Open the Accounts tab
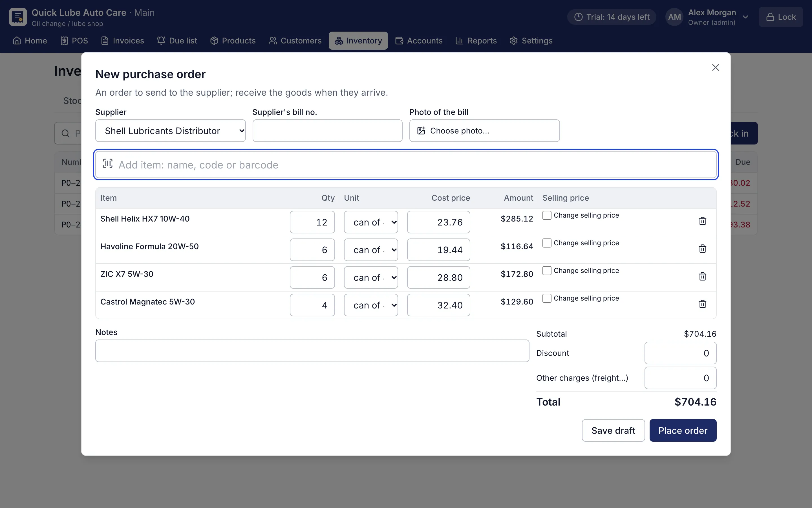 [x=419, y=41]
